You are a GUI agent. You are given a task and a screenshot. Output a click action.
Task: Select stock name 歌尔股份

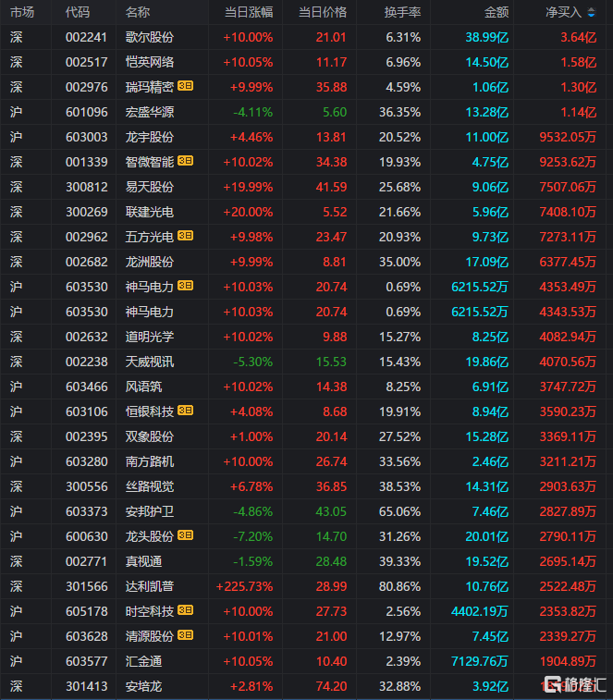pos(150,37)
